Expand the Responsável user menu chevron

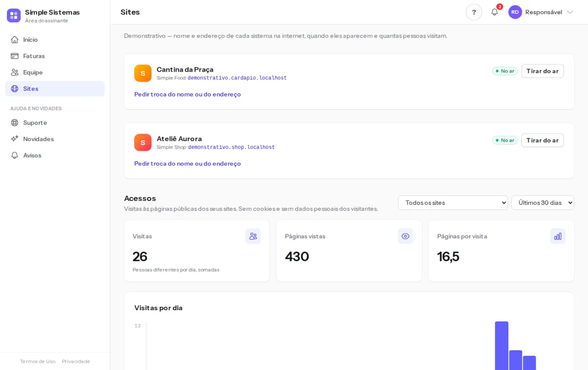[570, 12]
